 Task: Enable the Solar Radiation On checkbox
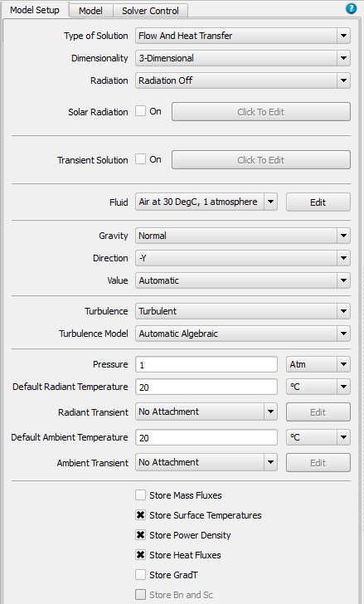pyautogui.click(x=141, y=111)
